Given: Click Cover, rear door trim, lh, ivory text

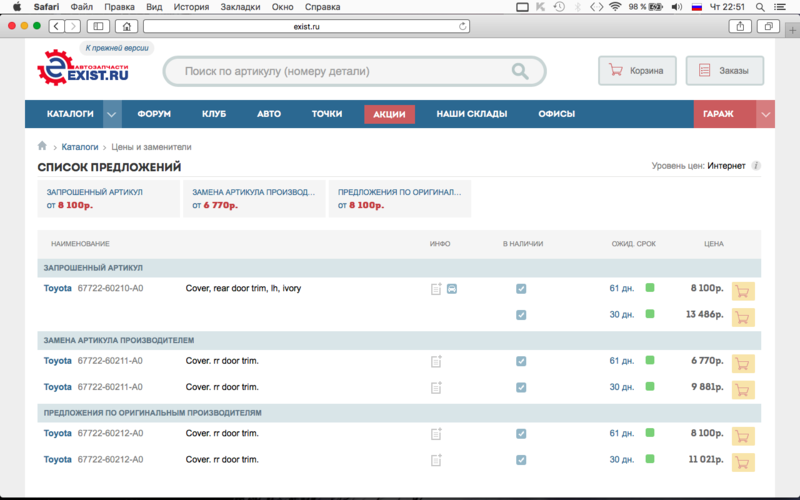Looking at the screenshot, I should 243,288.
